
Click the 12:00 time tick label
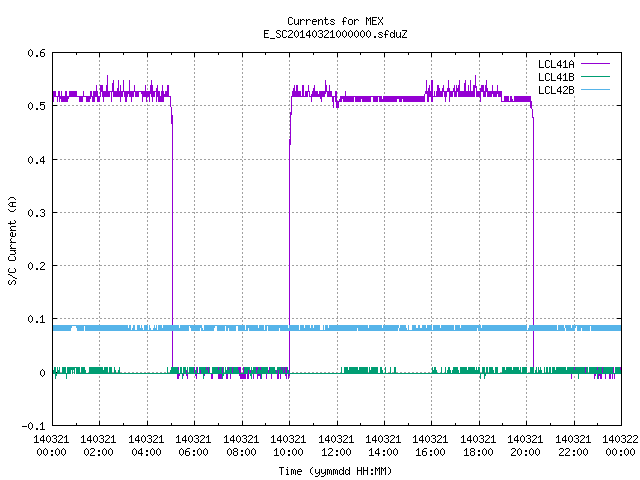point(336,452)
